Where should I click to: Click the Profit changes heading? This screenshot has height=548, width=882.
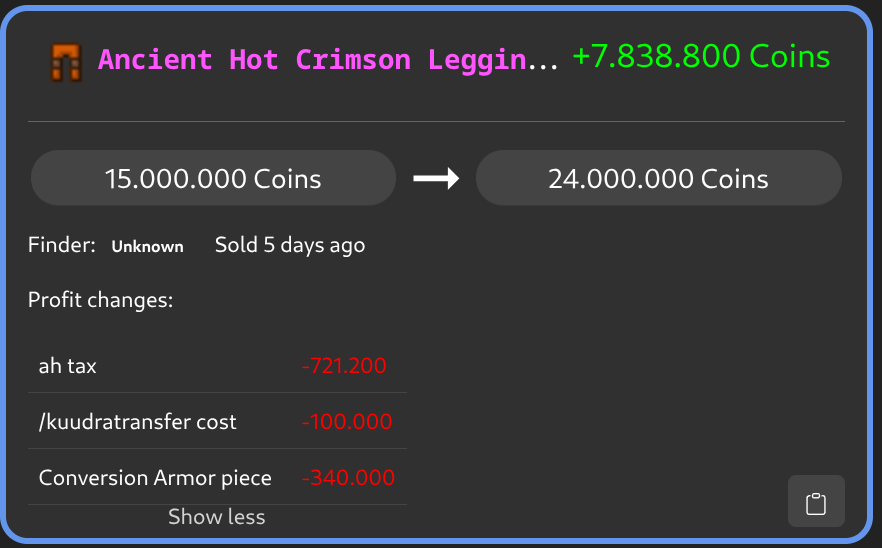pyautogui.click(x=101, y=300)
